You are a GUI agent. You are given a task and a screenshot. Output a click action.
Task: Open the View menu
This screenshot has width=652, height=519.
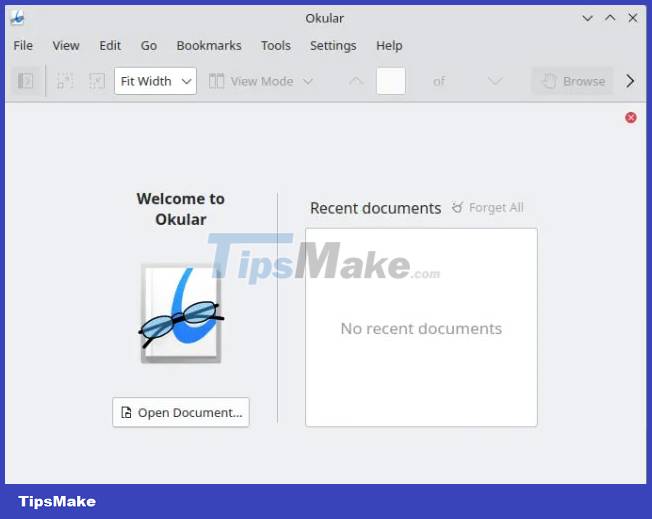[66, 45]
